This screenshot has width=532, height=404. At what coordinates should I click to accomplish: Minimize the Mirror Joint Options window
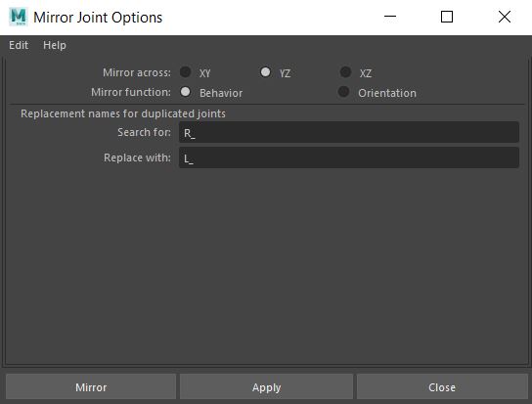(390, 17)
